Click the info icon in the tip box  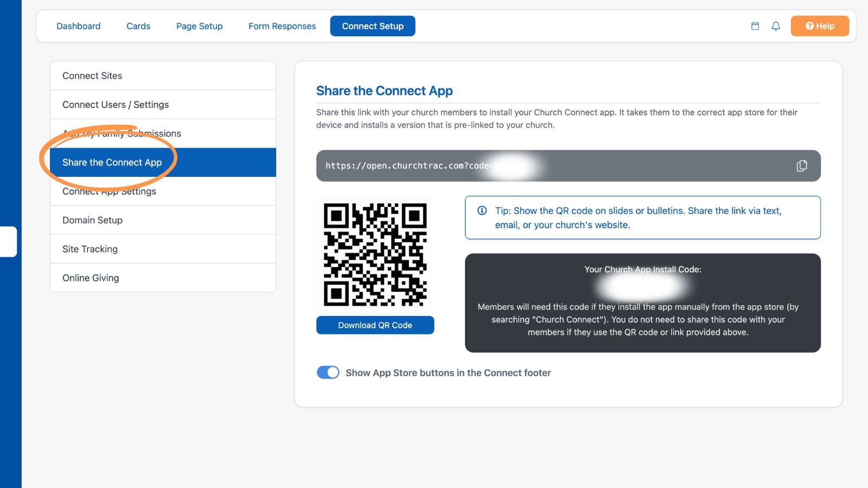tap(482, 210)
